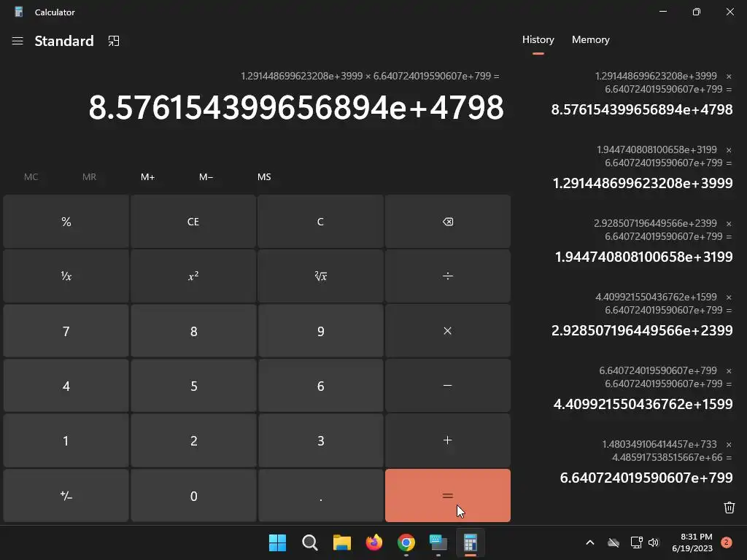
Task: Click the taskbar keyboard/desktop app icon
Action: pos(438,542)
